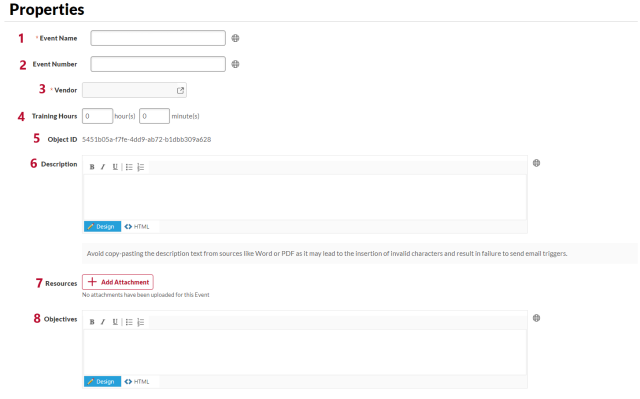Switch Objectives editor to HTML tab
The width and height of the screenshot is (640, 399).
point(137,381)
